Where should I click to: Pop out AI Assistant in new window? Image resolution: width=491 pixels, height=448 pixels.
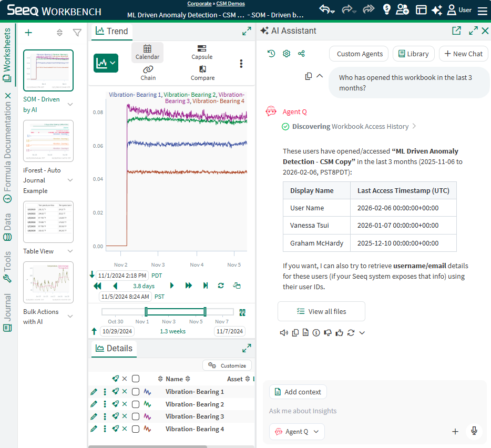456,31
